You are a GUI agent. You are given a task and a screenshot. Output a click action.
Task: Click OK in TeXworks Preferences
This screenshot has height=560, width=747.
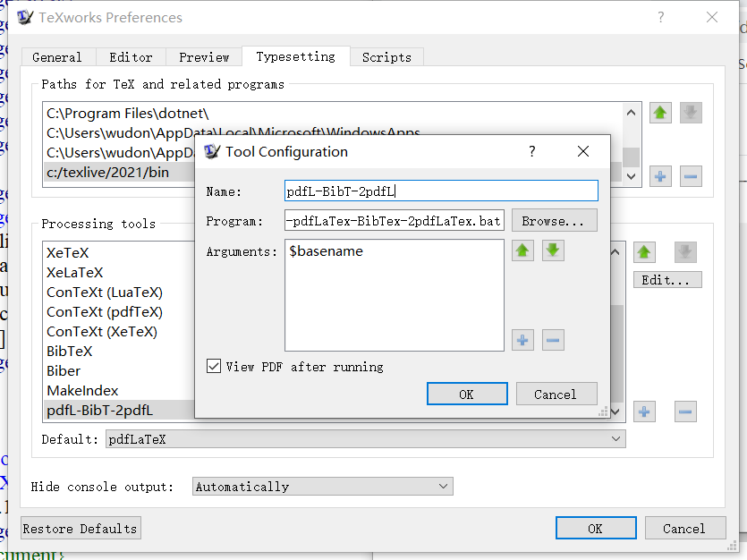click(x=596, y=528)
